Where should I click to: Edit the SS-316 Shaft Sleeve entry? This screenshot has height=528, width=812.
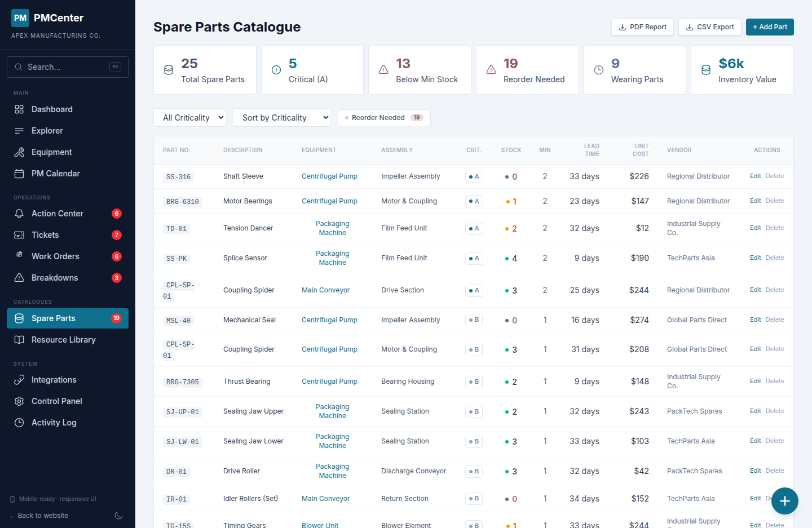[755, 176]
